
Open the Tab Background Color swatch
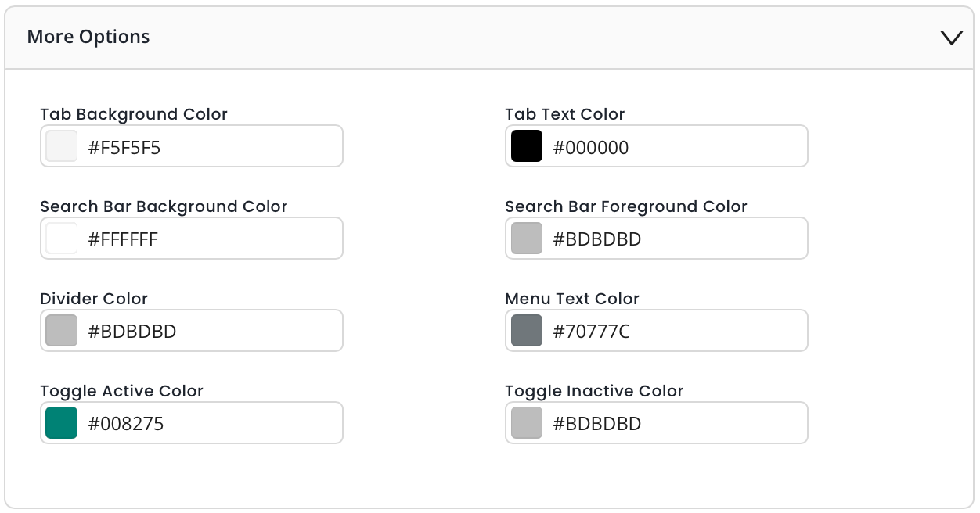(x=62, y=146)
